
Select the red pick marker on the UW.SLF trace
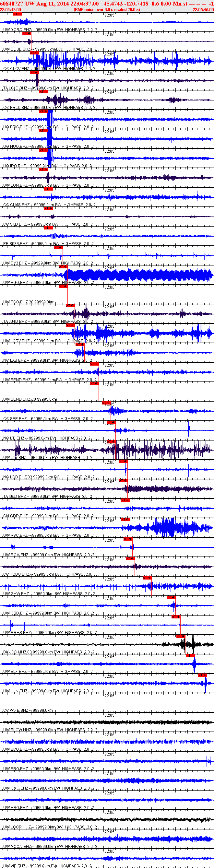pyautogui.click(x=190, y=656)
